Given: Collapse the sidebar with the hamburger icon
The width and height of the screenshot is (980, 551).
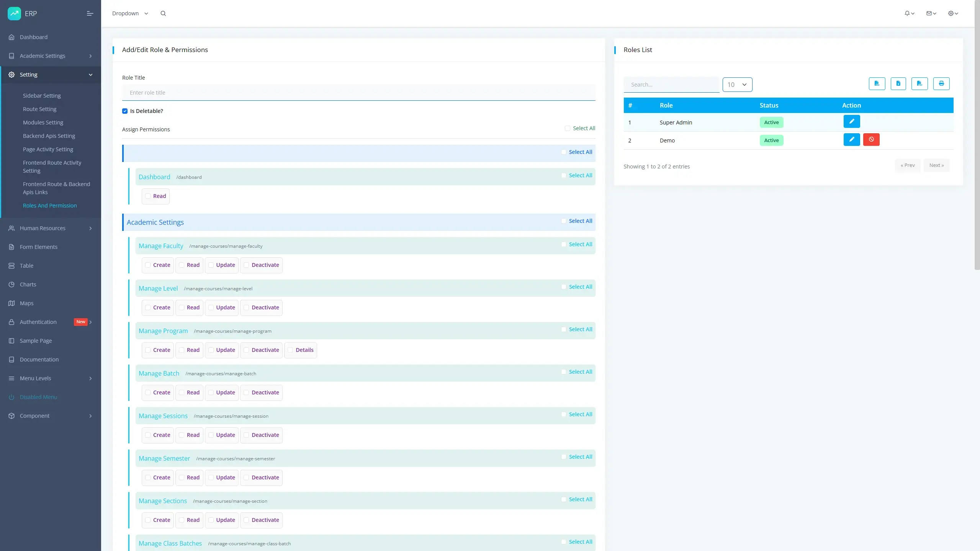Looking at the screenshot, I should coord(90,13).
